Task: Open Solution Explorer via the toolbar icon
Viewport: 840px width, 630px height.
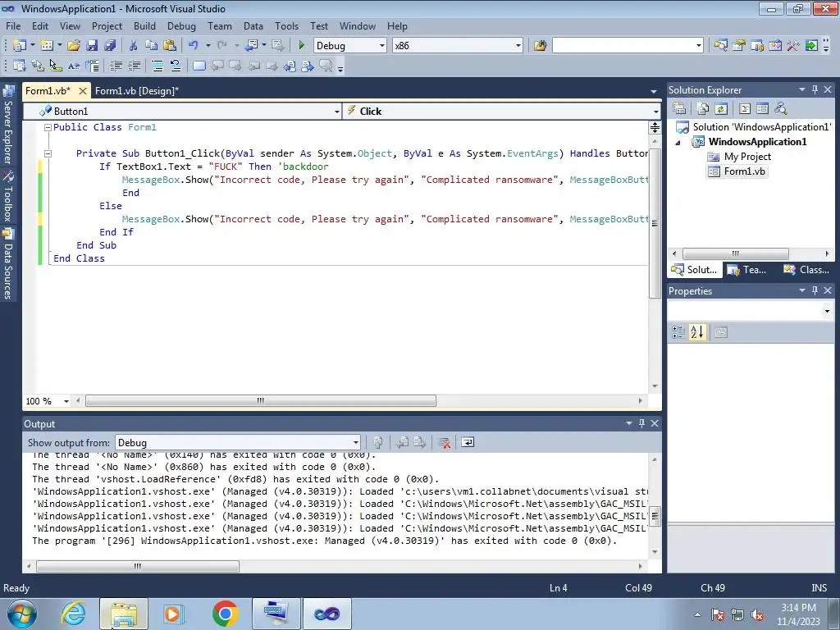Action: [720, 46]
